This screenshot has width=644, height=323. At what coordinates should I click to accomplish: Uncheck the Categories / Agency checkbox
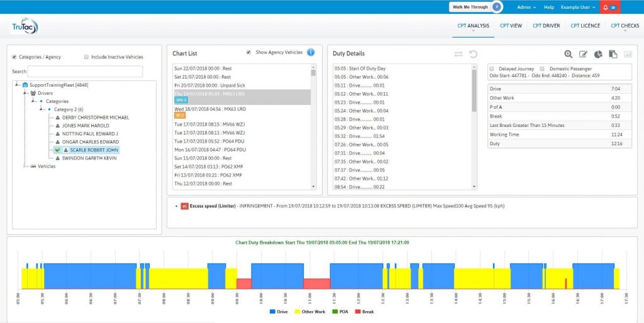(14, 57)
